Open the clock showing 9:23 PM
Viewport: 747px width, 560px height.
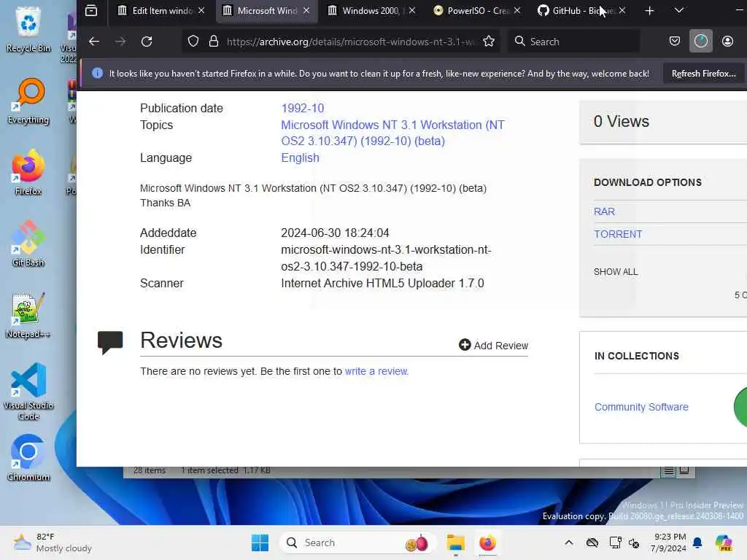(x=669, y=542)
